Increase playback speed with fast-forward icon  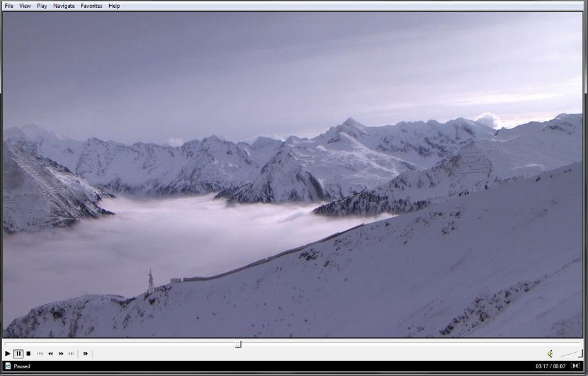coord(61,353)
